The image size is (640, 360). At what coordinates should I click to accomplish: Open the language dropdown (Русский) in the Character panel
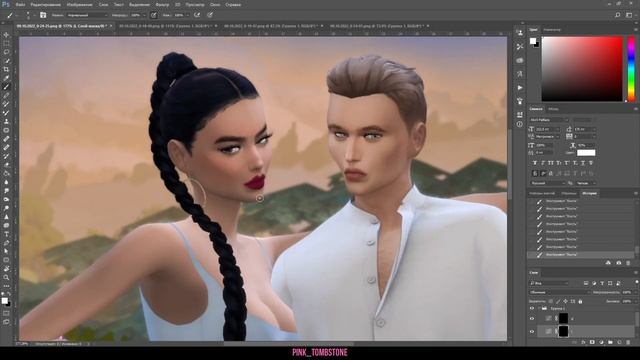click(x=547, y=183)
